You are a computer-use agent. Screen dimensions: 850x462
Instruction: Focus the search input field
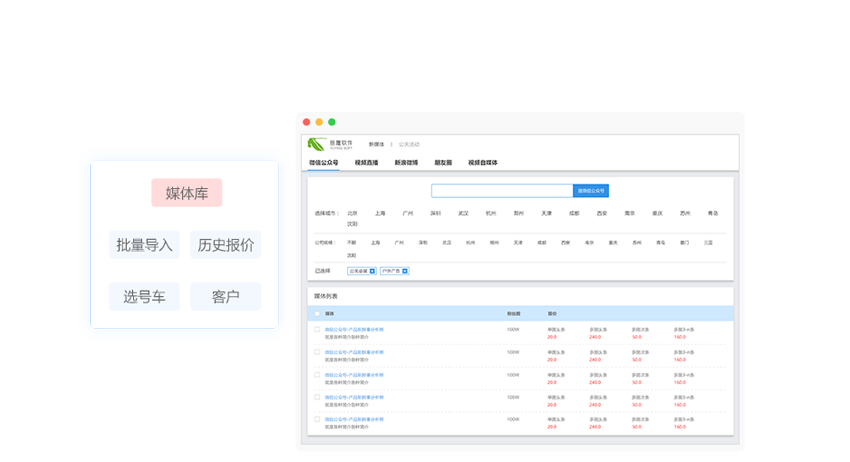501,191
